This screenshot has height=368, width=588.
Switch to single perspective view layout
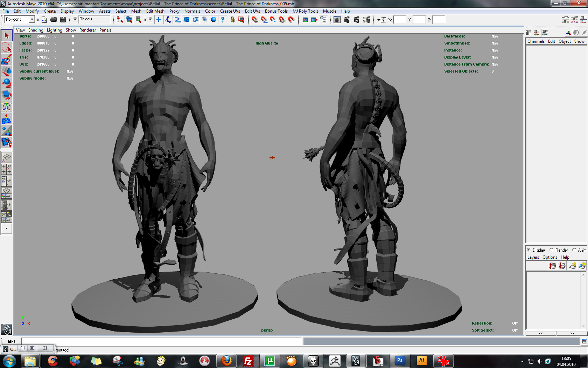coord(7,158)
